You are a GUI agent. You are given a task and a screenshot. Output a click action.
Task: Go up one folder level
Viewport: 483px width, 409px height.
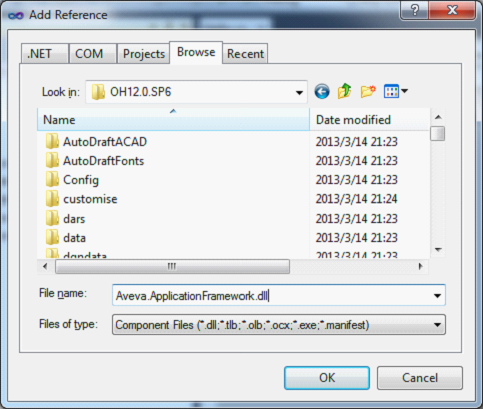pos(345,91)
